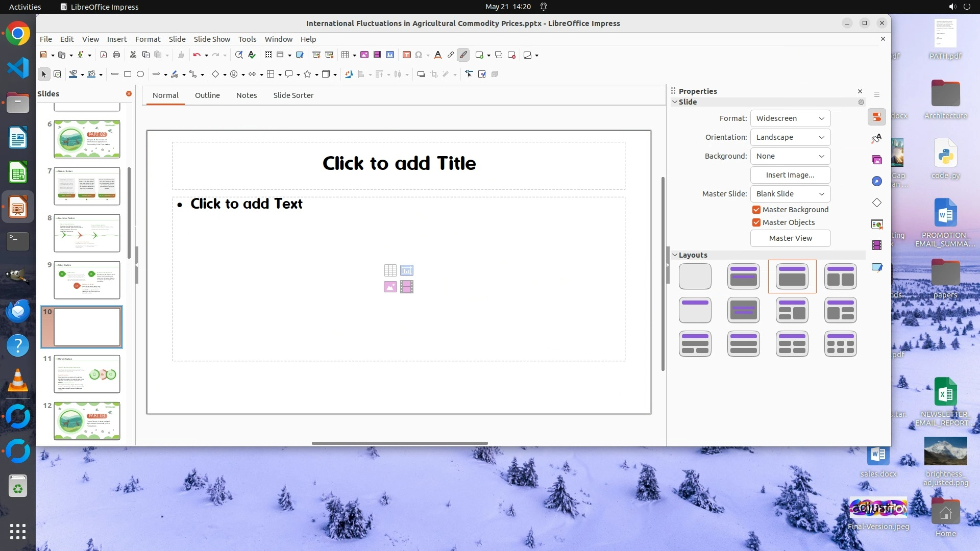Click the Undo arrow icon

click(x=197, y=55)
